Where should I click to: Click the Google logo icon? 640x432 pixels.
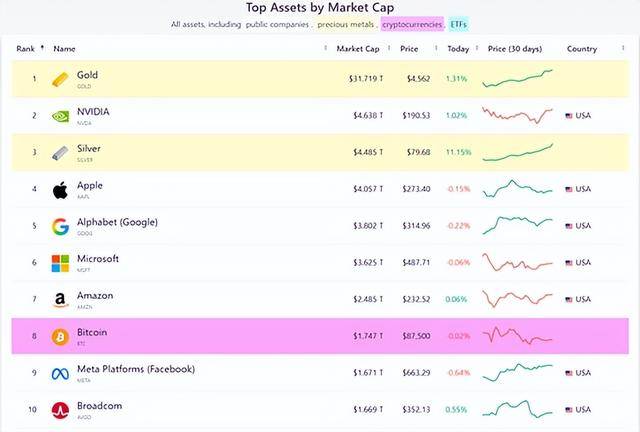point(60,226)
